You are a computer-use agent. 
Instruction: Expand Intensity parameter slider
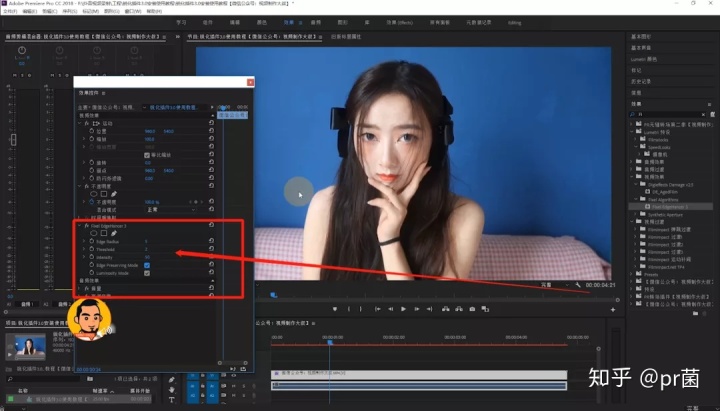coord(84,257)
